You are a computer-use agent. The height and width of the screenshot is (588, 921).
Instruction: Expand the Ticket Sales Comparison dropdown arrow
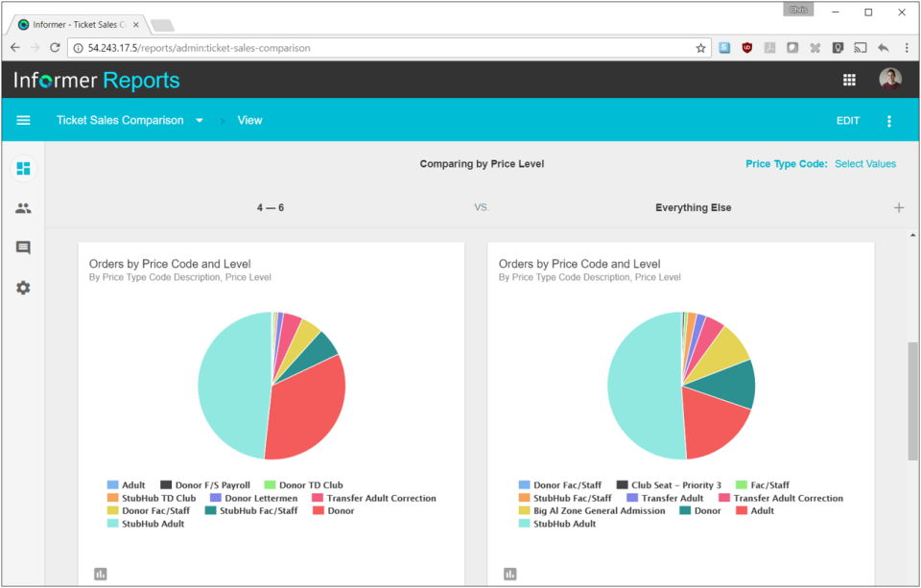click(200, 121)
